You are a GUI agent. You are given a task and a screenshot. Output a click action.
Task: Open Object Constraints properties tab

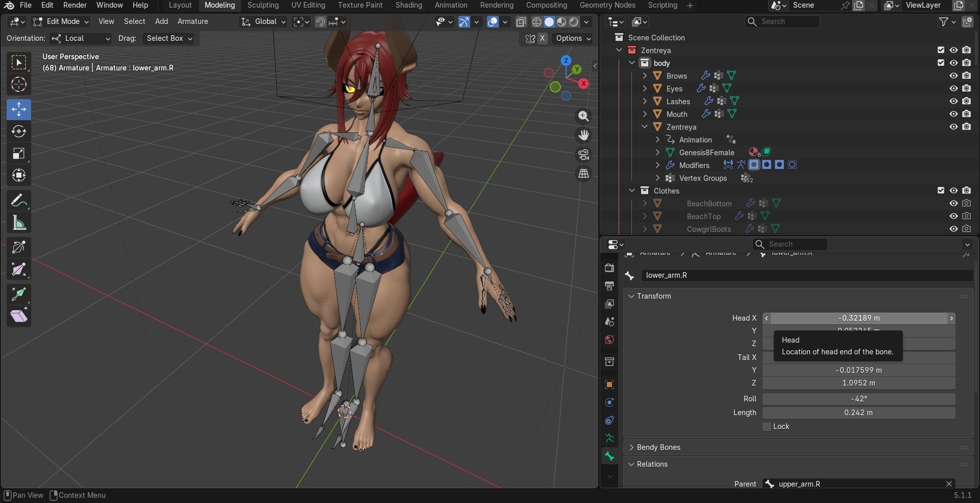coord(609,420)
